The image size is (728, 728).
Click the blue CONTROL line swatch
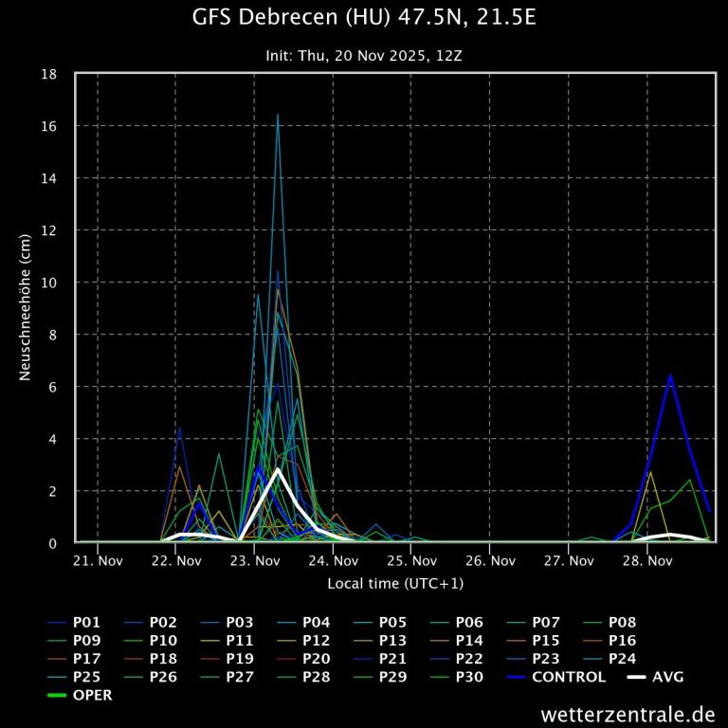click(516, 677)
